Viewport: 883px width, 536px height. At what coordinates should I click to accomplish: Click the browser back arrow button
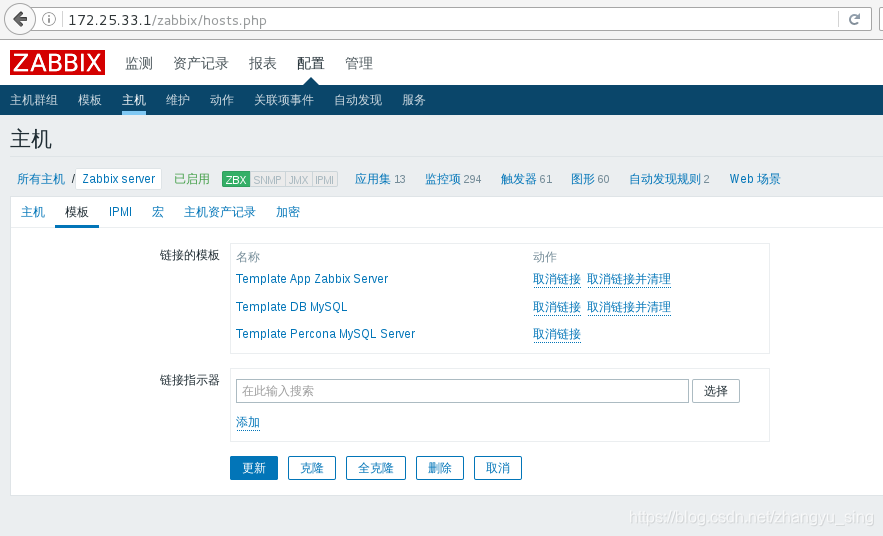[x=20, y=19]
